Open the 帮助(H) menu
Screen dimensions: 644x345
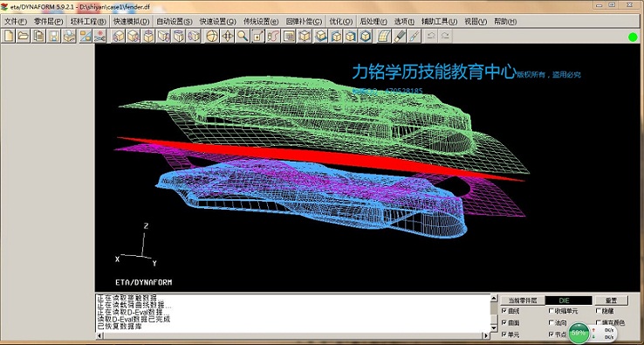pyautogui.click(x=504, y=21)
